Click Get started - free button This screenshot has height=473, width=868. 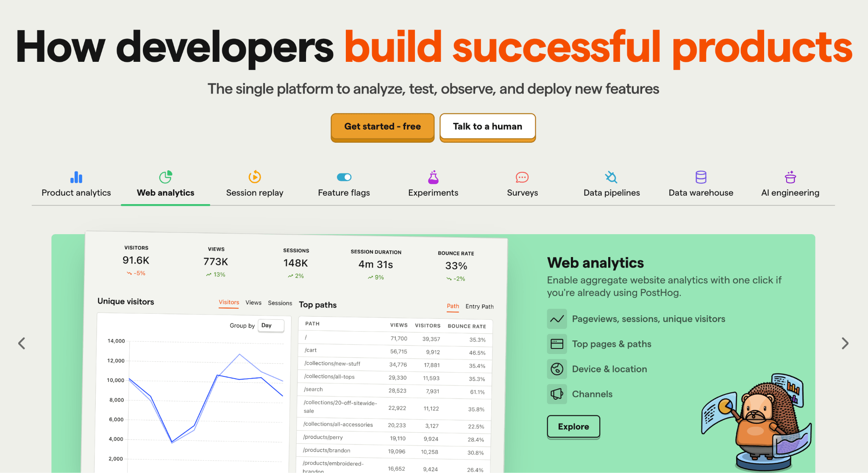coord(382,126)
